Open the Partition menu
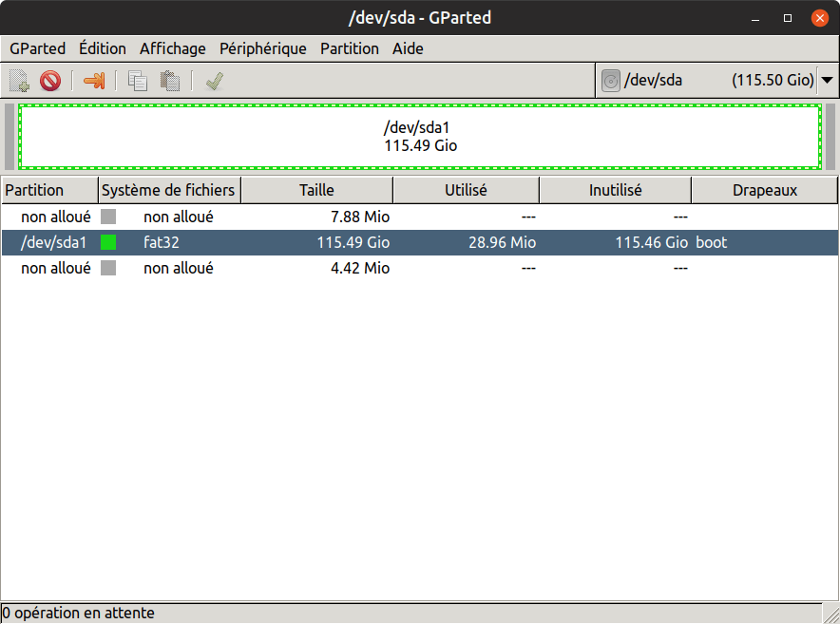840x624 pixels. click(350, 48)
